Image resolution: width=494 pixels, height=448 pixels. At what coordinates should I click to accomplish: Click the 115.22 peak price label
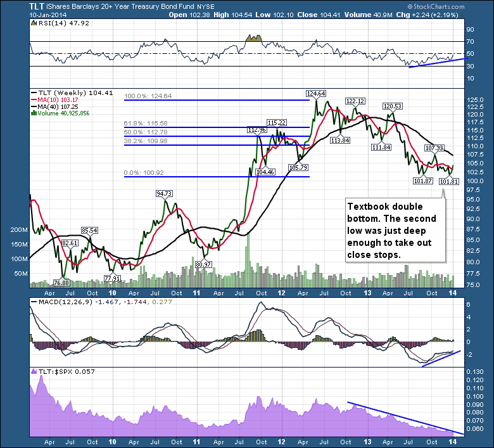click(x=277, y=123)
